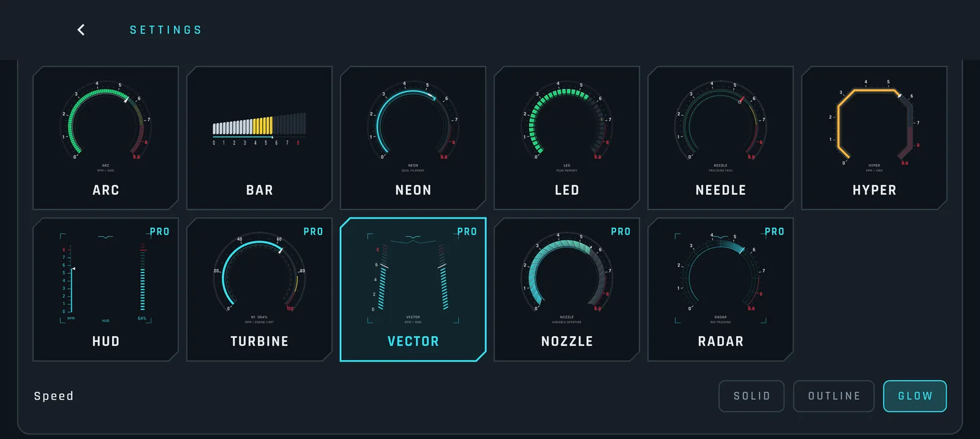This screenshot has width=980, height=439.
Task: Set speed display to SOLID
Action: [x=752, y=396]
